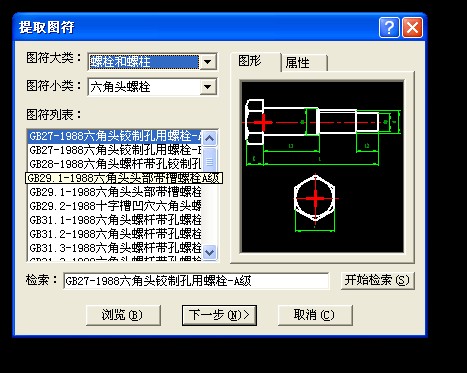This screenshot has width=467, height=373.
Task: Click the bolt preview drawing
Action: (322, 167)
